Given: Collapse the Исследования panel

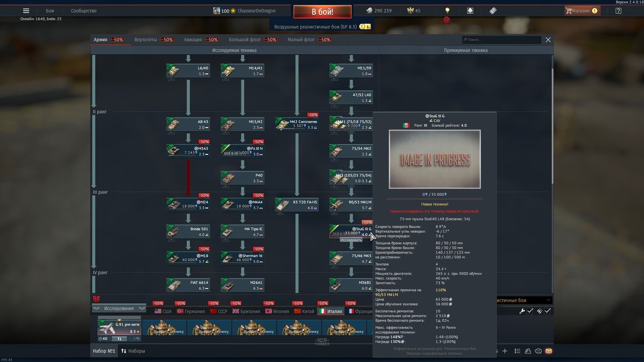Looking at the screenshot, I should (x=119, y=308).
